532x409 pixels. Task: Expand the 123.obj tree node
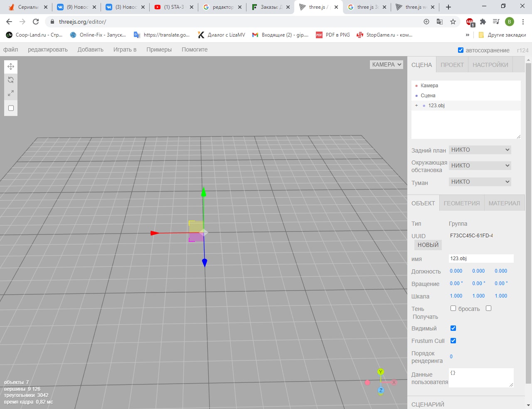(x=416, y=106)
